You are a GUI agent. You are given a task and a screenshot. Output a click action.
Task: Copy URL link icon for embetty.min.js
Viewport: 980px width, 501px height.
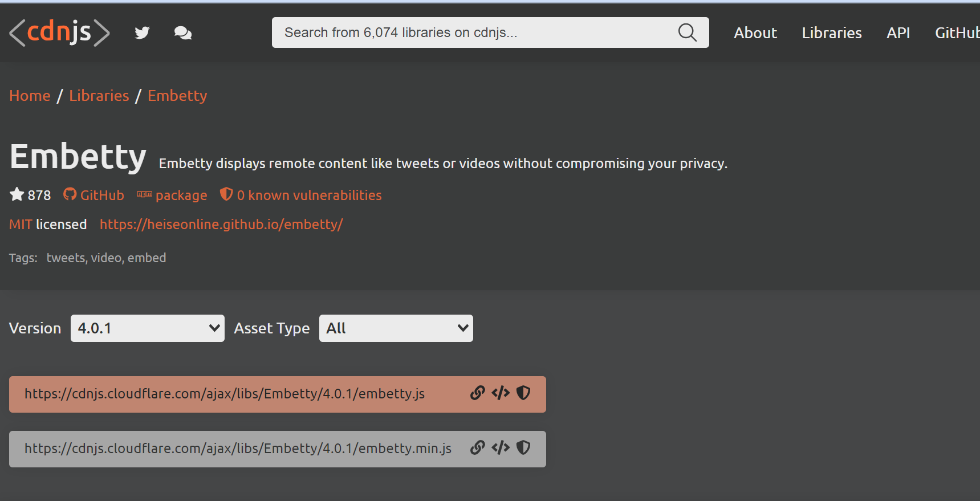(x=477, y=448)
